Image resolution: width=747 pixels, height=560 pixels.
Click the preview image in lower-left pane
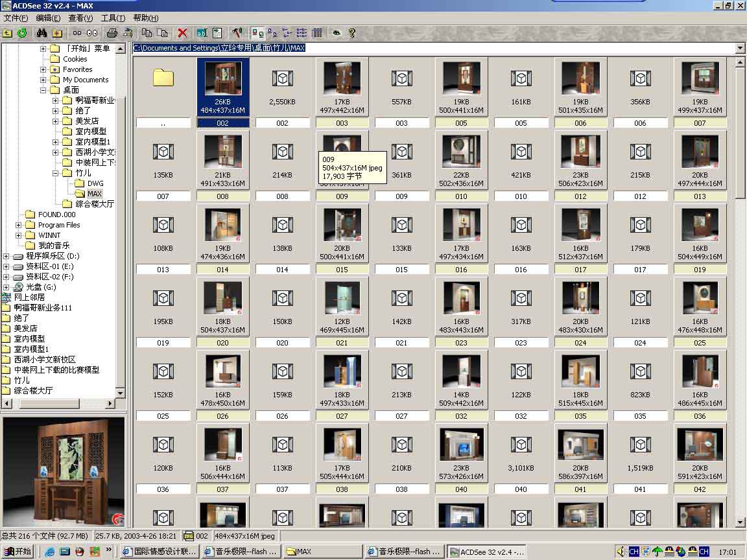(x=64, y=471)
